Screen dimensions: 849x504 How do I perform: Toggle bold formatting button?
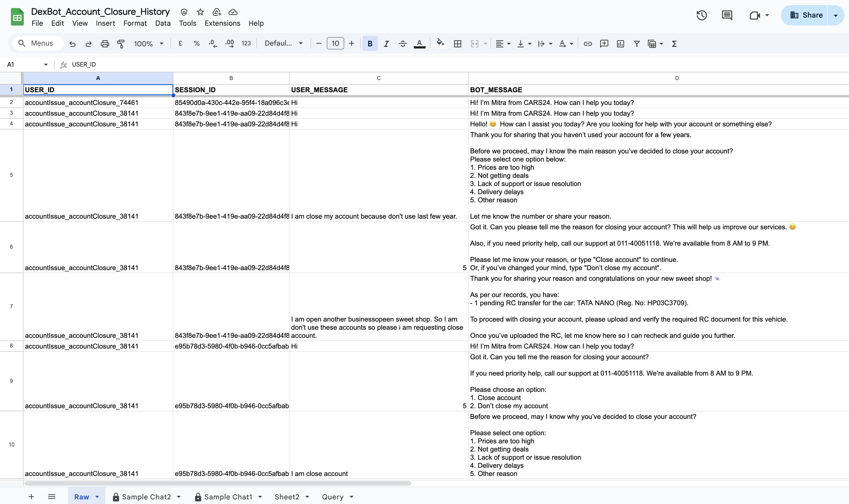pos(370,44)
